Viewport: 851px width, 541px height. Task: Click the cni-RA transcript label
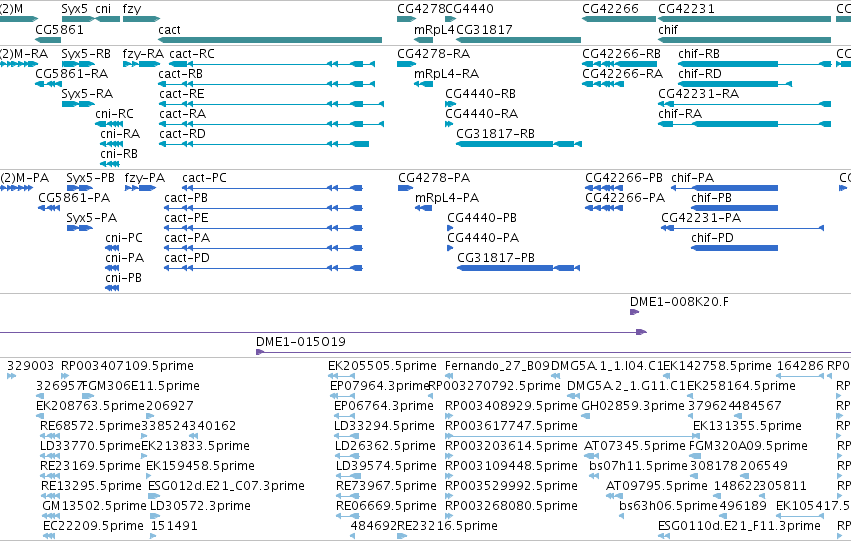coord(120,134)
